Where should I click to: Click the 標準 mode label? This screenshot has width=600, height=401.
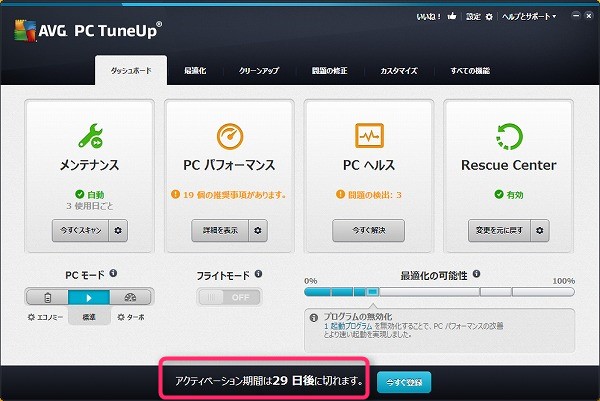[x=89, y=317]
